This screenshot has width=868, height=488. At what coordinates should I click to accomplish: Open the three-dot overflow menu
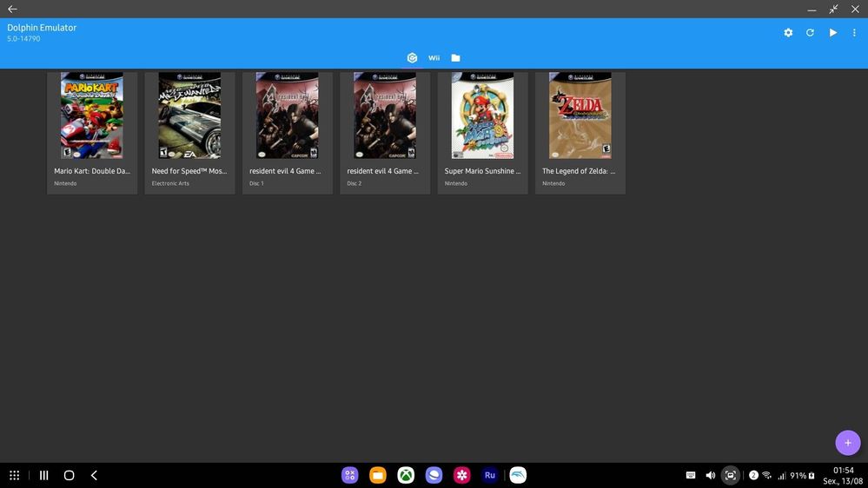click(854, 33)
